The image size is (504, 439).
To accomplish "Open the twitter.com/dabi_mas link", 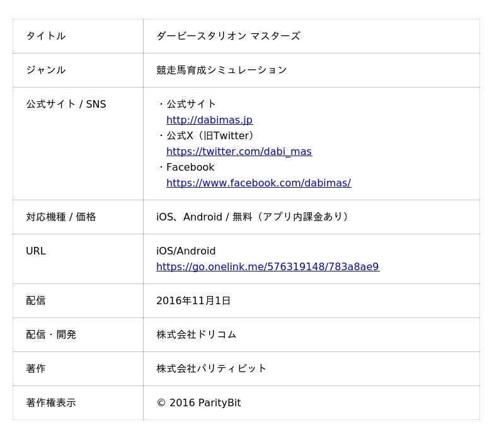I will coord(239,151).
